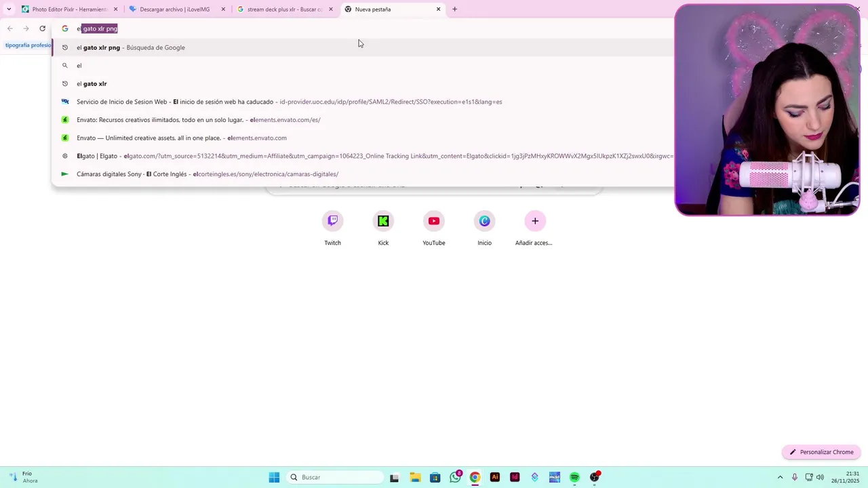Screen dimensions: 868x488
Task: Open Cámaras digitales Sony El Corte Inglés suggestion
Action: point(363,174)
